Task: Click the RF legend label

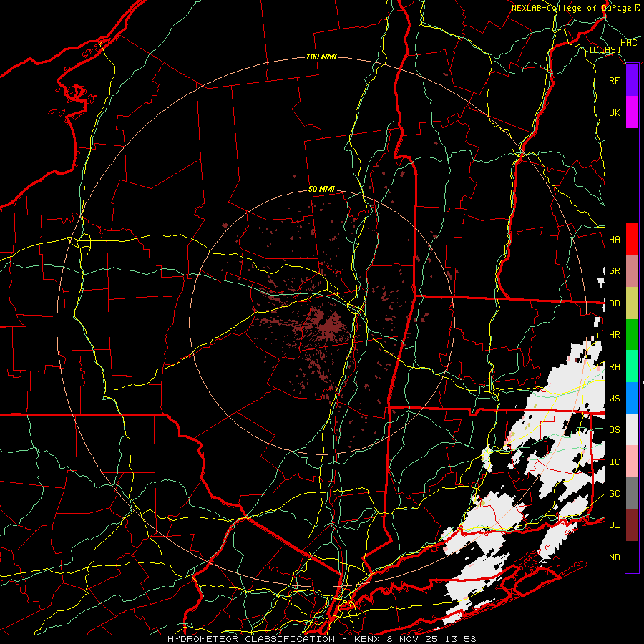Action: 614,80
